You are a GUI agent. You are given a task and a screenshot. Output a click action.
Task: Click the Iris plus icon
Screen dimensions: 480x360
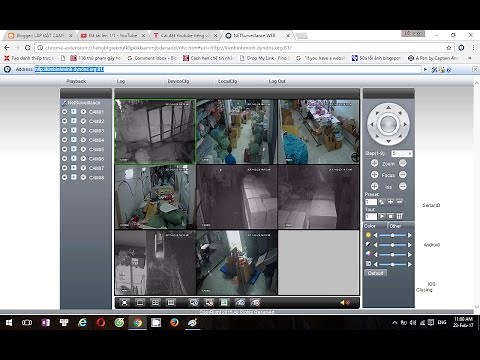click(374, 186)
